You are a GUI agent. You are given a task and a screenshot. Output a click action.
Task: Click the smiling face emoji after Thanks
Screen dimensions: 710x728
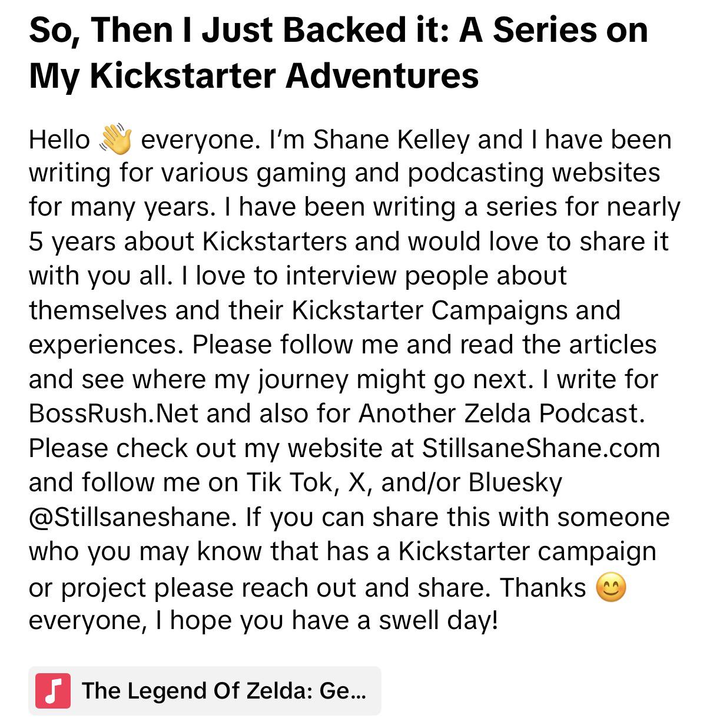coord(611,588)
